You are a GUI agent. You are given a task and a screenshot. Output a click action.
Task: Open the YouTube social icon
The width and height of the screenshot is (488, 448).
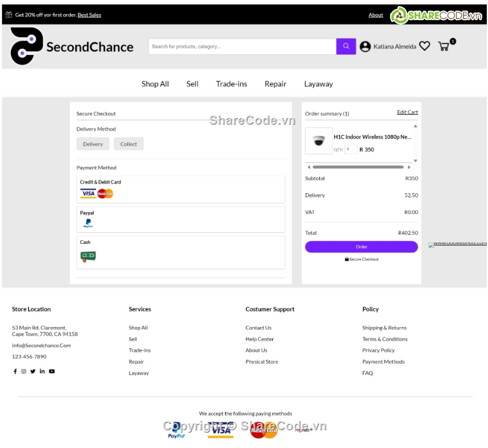tap(51, 371)
